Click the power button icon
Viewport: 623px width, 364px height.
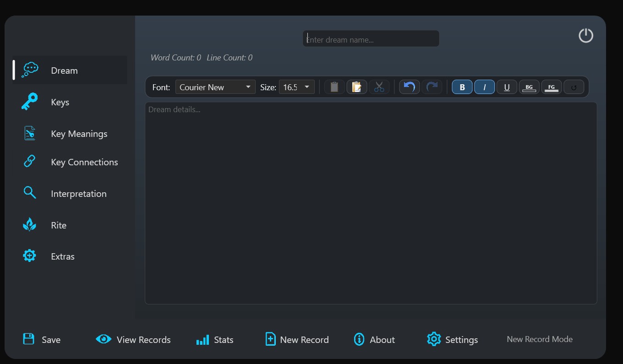pyautogui.click(x=586, y=36)
